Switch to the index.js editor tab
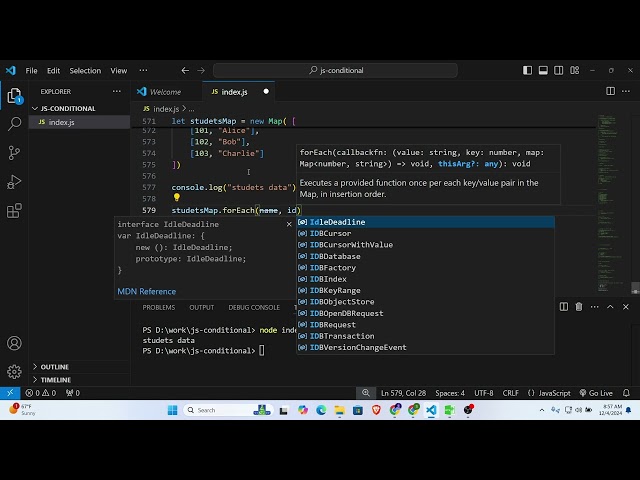The height and width of the screenshot is (480, 640). (x=234, y=92)
